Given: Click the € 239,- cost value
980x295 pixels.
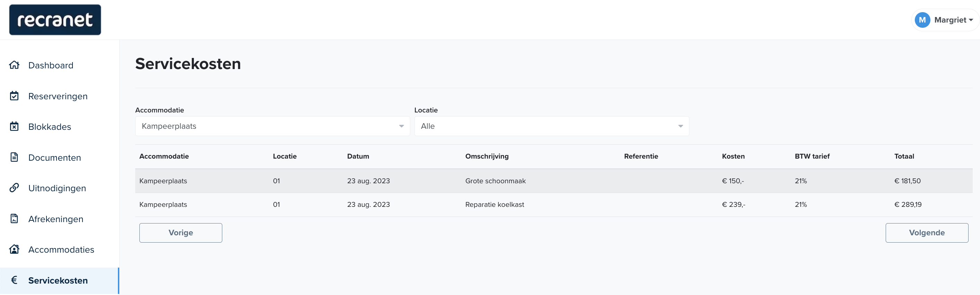Looking at the screenshot, I should (x=733, y=204).
